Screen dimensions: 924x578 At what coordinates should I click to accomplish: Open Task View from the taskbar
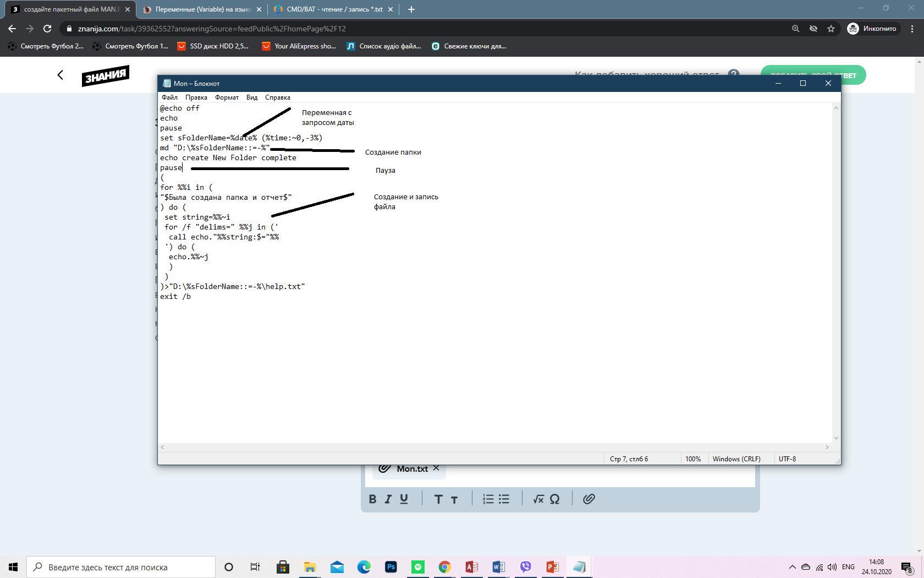click(255, 567)
